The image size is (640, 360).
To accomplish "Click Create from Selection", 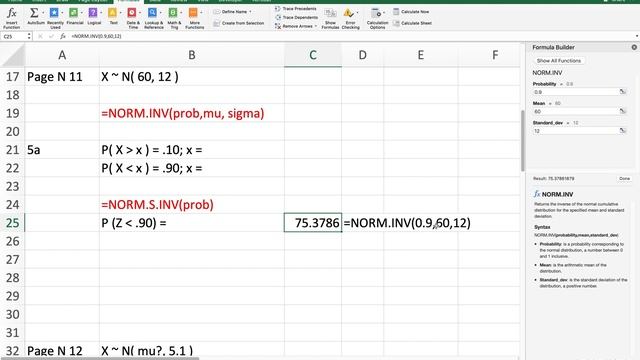I will point(239,23).
